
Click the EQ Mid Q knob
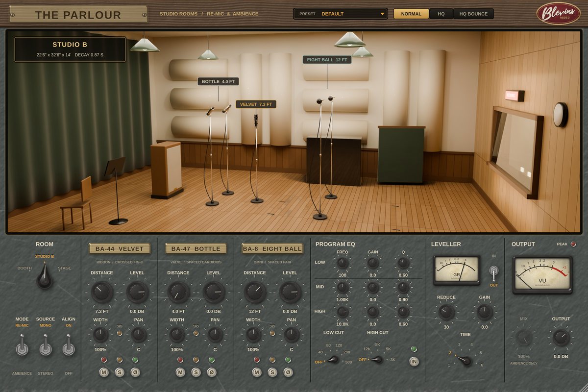pos(403,287)
